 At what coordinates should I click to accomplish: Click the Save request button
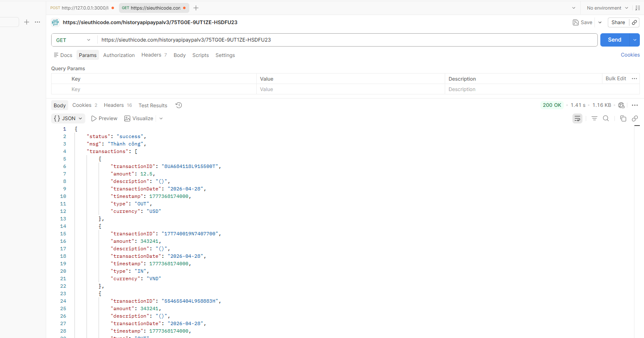582,22
